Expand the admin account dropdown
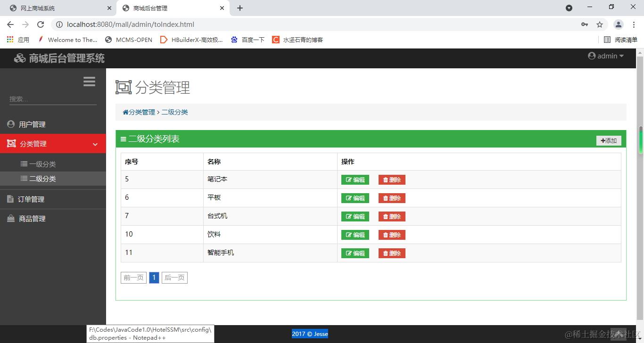Screen dimensions: 644x343 click(x=622, y=56)
